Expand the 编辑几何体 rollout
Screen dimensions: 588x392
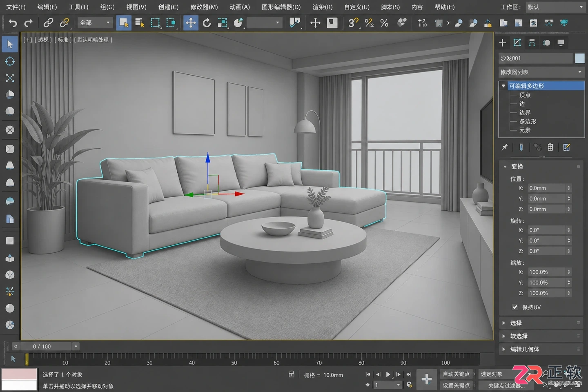coord(541,349)
